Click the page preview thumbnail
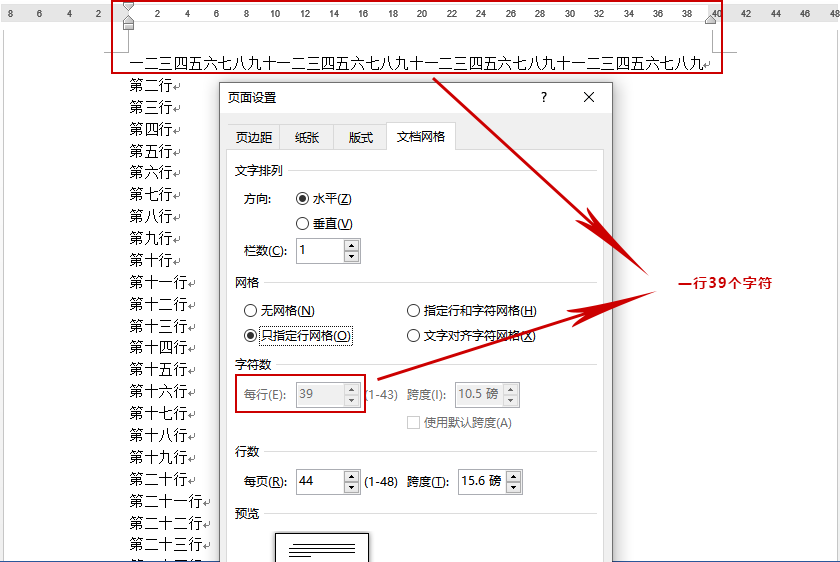 point(322,547)
